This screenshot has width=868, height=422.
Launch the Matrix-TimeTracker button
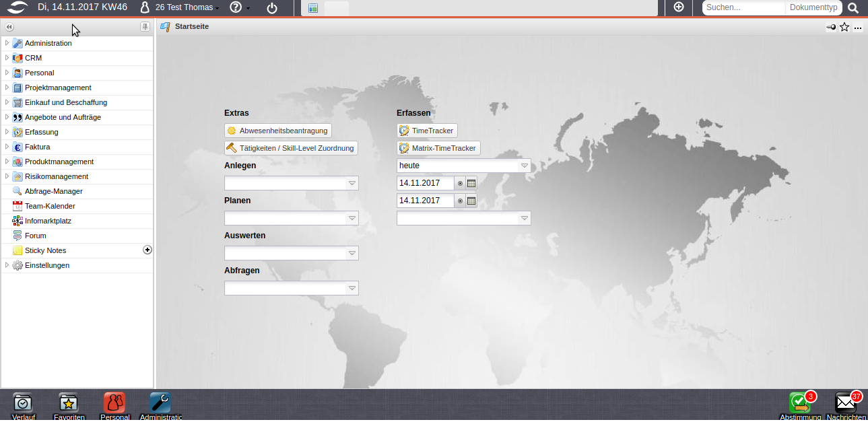pyautogui.click(x=438, y=148)
